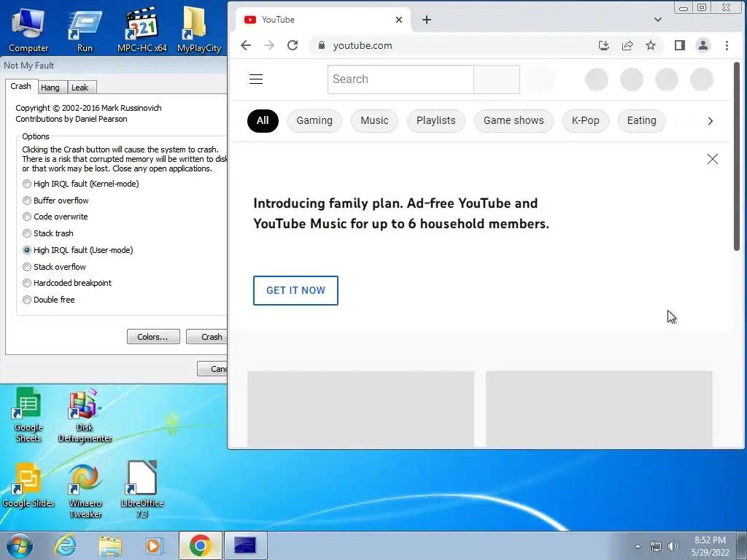Screen dimensions: 747x560
Task: Click the taskbar clock showing 8:52 PM
Action: click(711, 546)
